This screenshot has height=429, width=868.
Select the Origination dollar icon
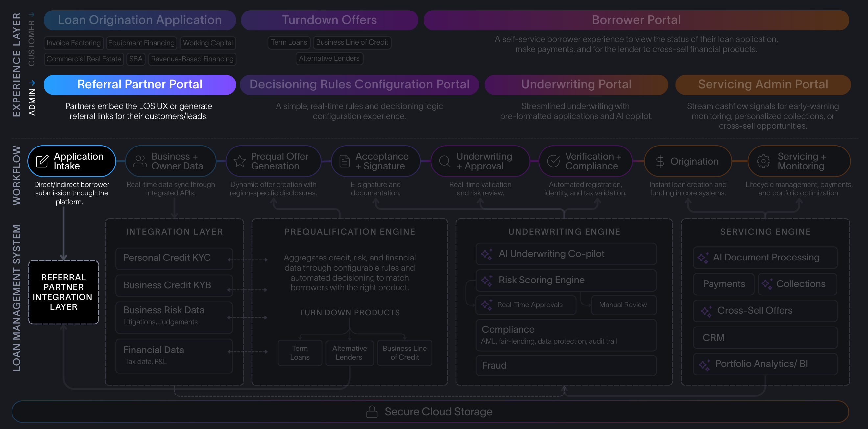point(661,161)
